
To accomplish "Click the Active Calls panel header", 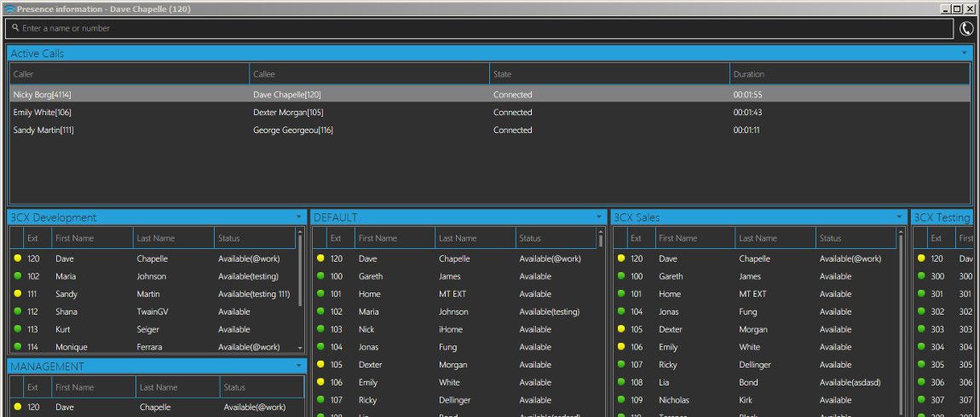I will click(x=489, y=53).
